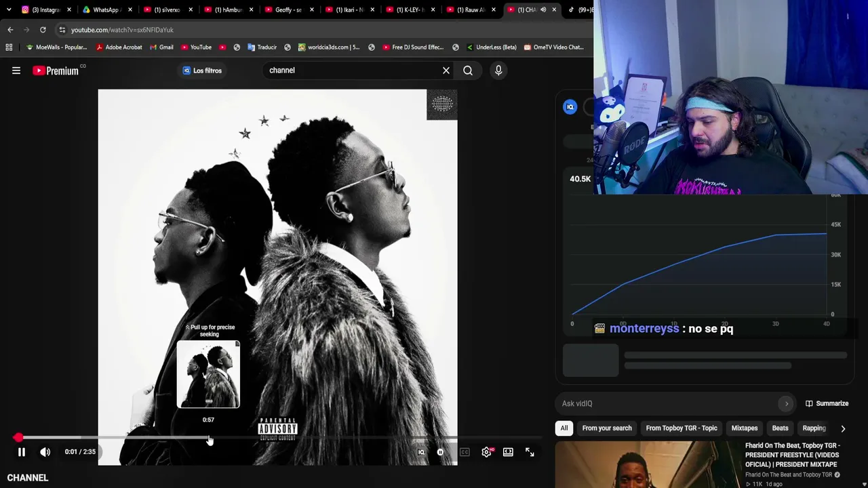
Task: Click the 40.5K views value in vidIQ
Action: click(580, 179)
